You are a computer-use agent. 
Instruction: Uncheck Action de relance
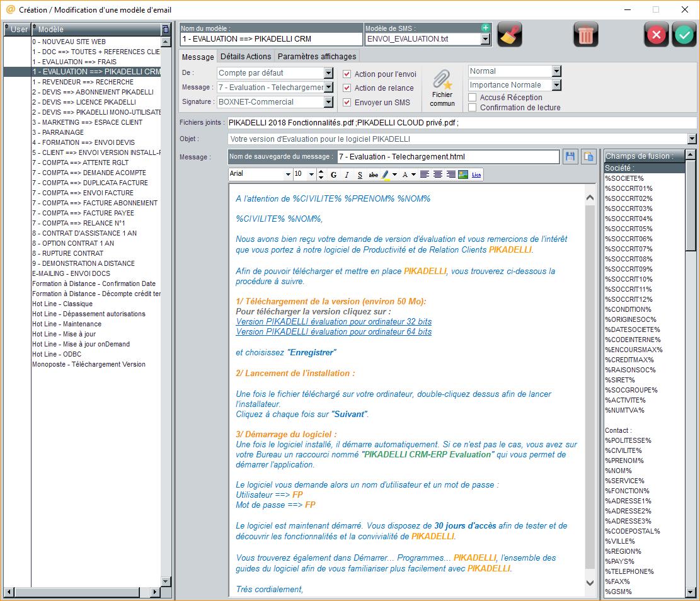click(347, 88)
